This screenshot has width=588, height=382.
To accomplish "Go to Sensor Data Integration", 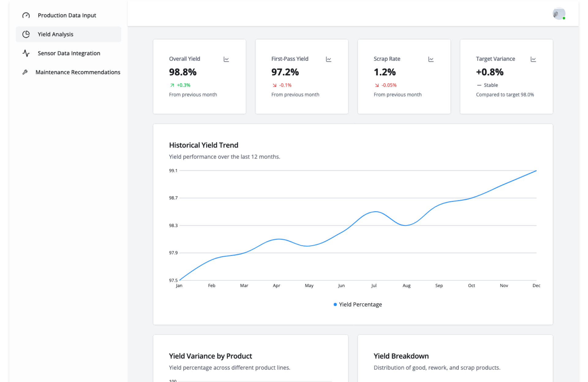I will click(x=69, y=53).
